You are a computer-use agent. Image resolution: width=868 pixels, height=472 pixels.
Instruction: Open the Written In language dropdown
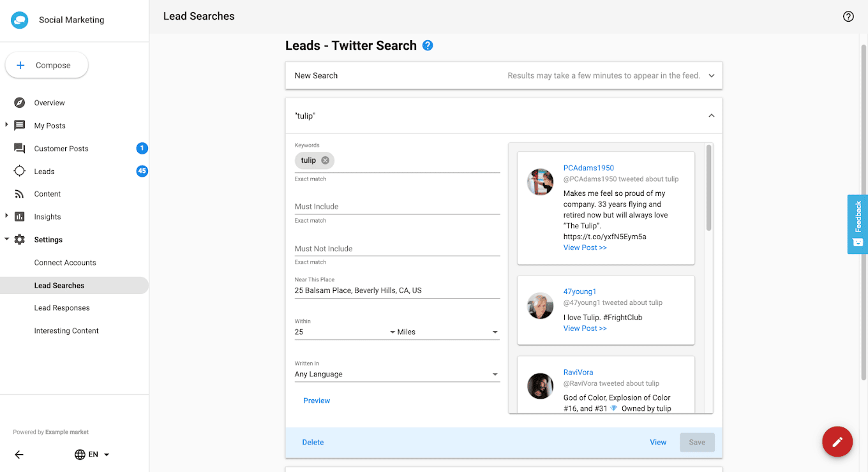coord(397,374)
